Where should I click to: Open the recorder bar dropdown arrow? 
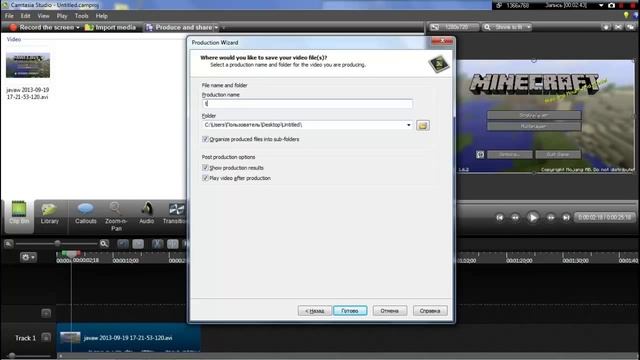[601, 5]
